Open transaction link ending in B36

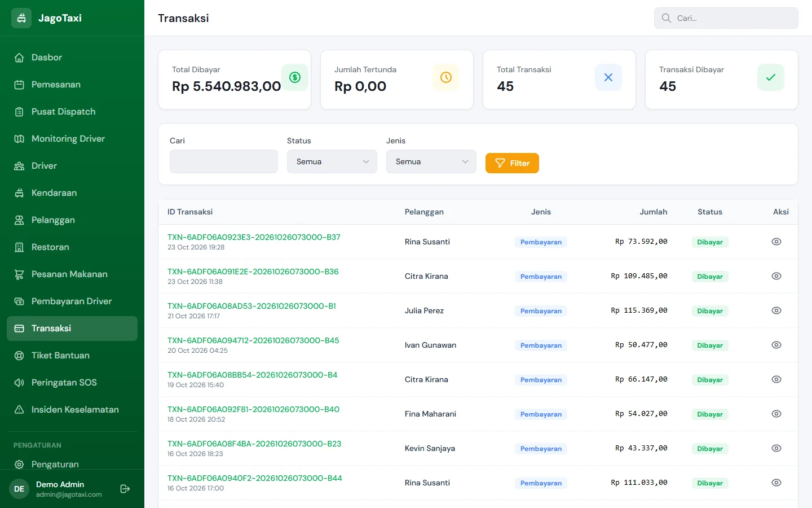[253, 271]
